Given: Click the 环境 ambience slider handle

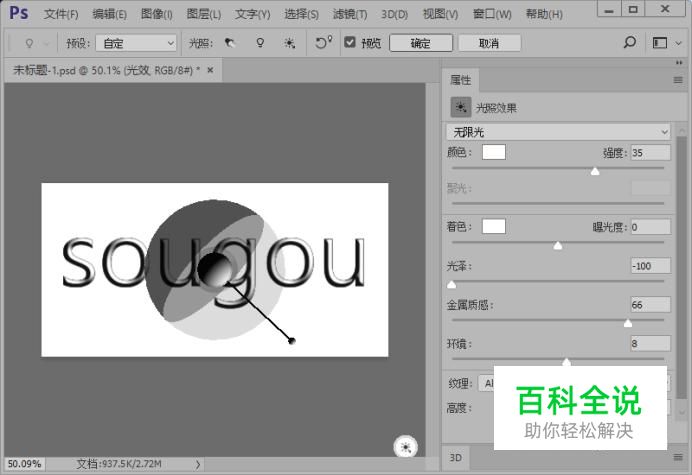Looking at the screenshot, I should pos(567,362).
